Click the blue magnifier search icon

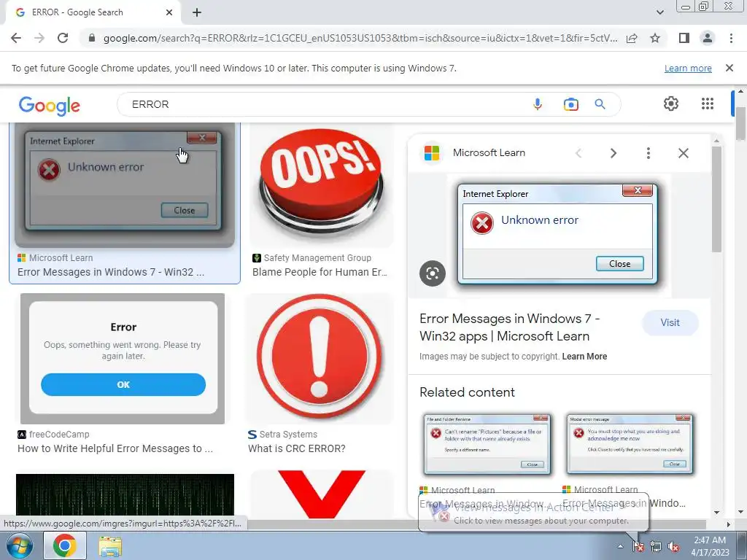[600, 104]
